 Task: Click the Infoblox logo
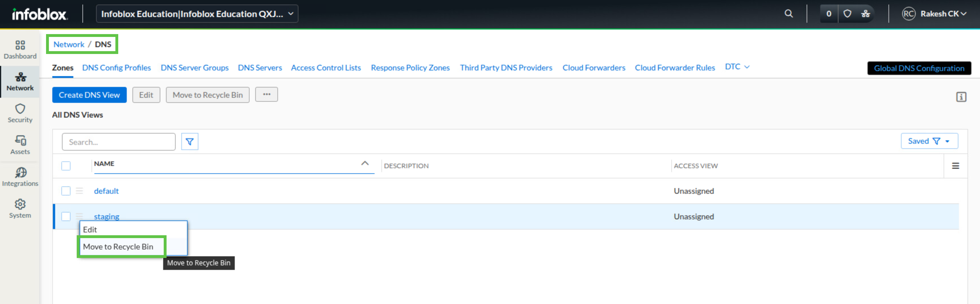click(x=40, y=14)
